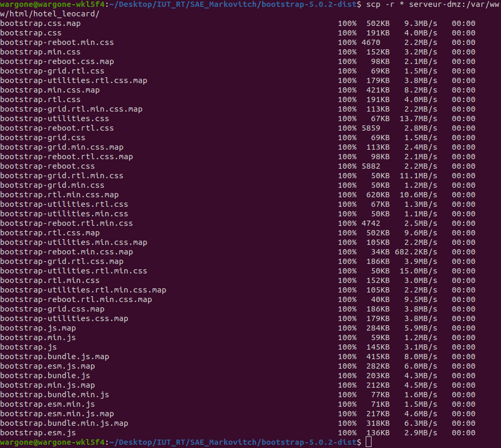Click the bootstrap.rtl.min.css.map filename

pyautogui.click(x=59, y=195)
